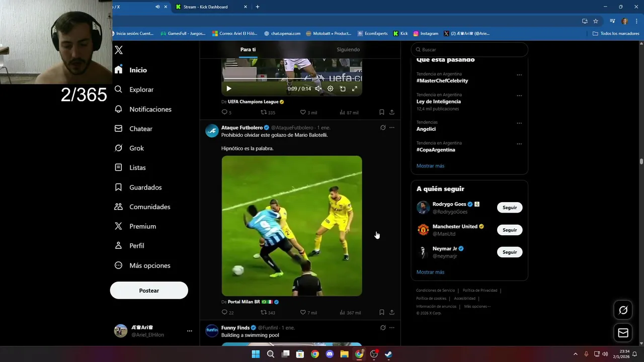Open the Política de Privacidad link

point(480,291)
